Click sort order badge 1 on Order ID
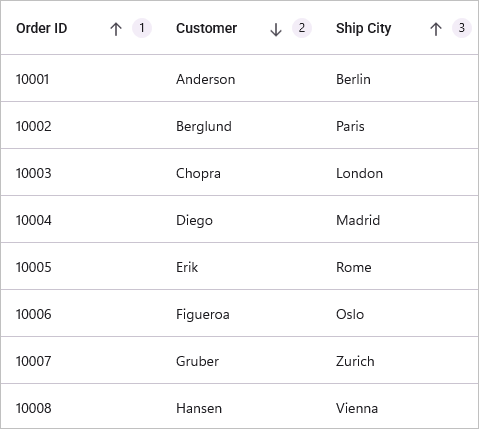479x429 pixels. (142, 28)
